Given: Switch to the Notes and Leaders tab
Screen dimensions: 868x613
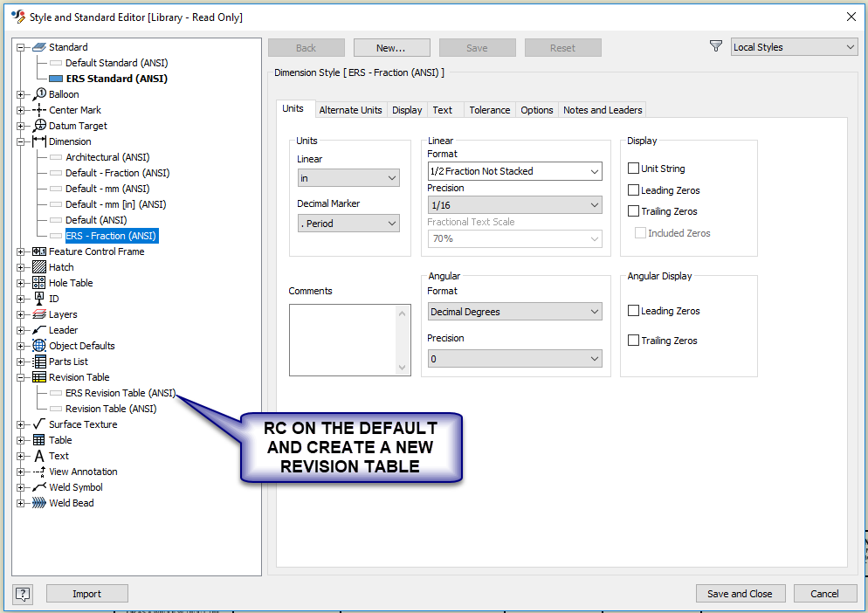Looking at the screenshot, I should pos(603,110).
